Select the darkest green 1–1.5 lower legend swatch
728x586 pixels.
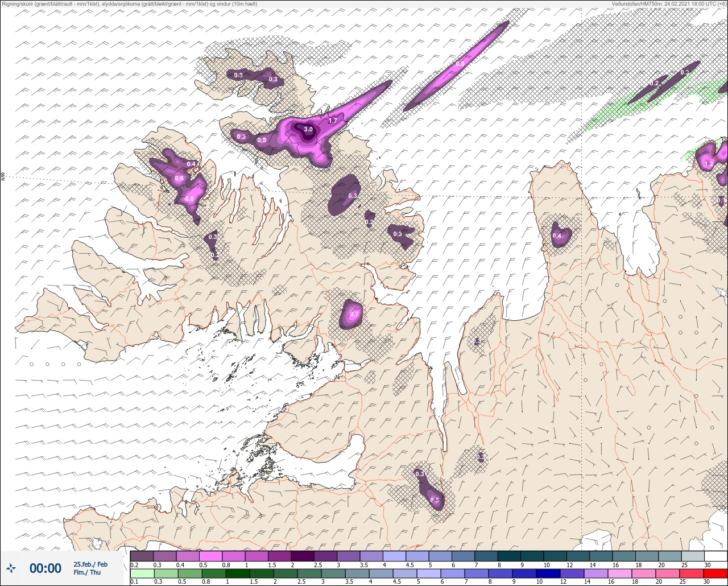237,573
